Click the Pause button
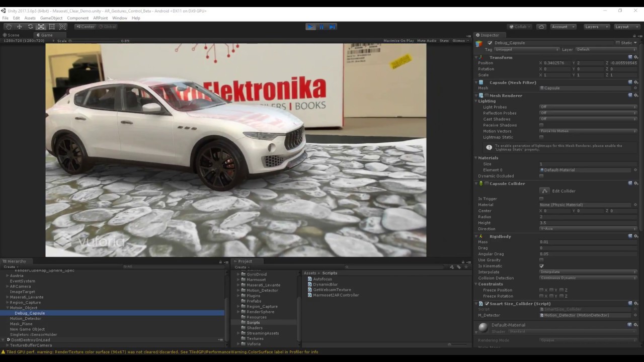The image size is (644, 362). (321, 27)
